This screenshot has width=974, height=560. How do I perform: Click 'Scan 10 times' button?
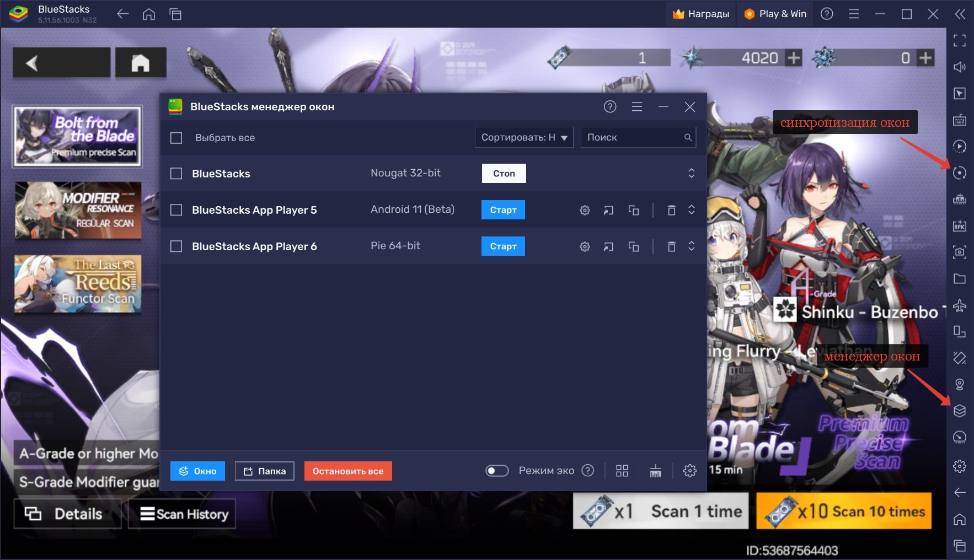(844, 511)
